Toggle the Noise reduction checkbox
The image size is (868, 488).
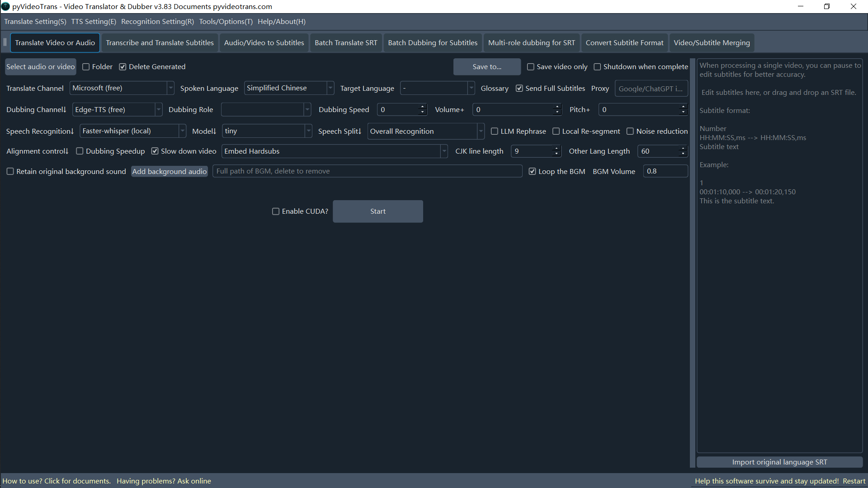tap(630, 131)
